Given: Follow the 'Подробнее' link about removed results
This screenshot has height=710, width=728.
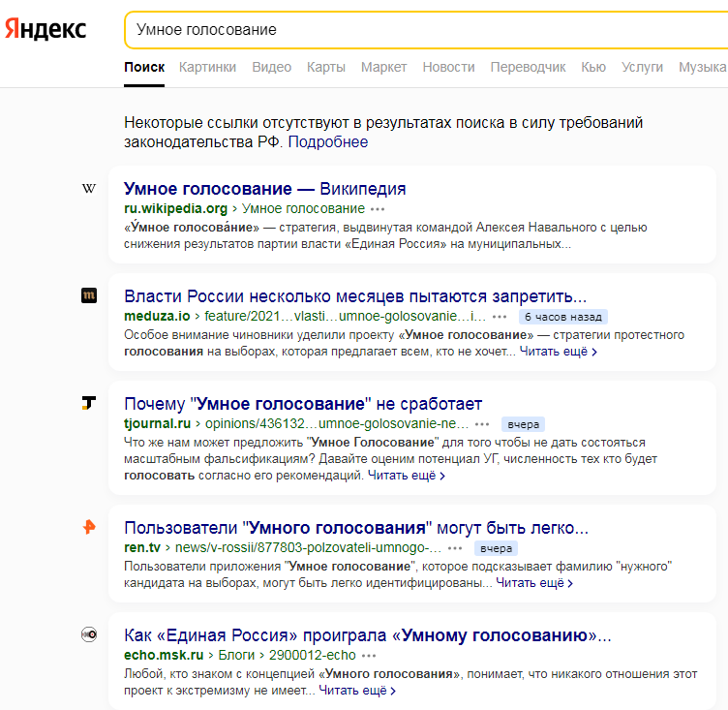Looking at the screenshot, I should point(328,142).
